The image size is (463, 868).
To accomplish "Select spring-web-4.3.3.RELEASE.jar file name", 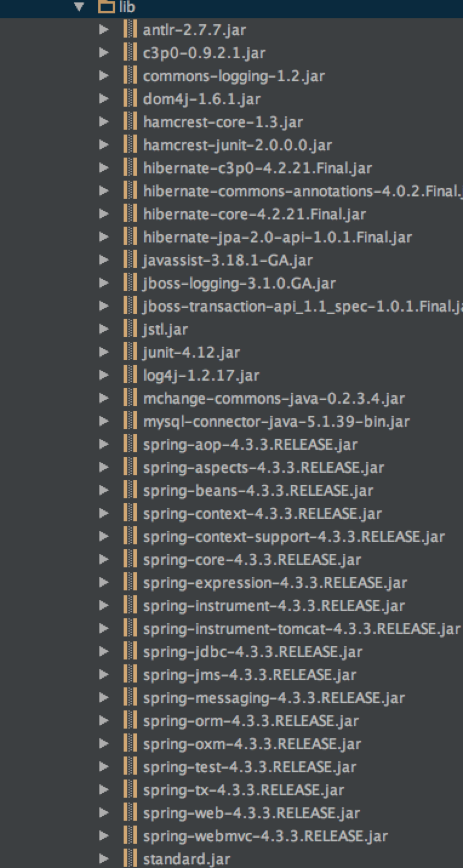I will coord(251,813).
